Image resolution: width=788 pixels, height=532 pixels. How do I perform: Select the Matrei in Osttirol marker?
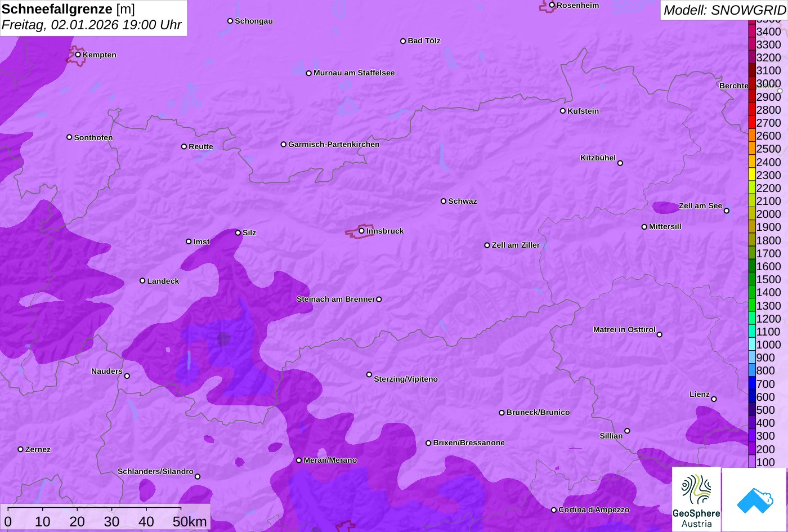tap(659, 334)
